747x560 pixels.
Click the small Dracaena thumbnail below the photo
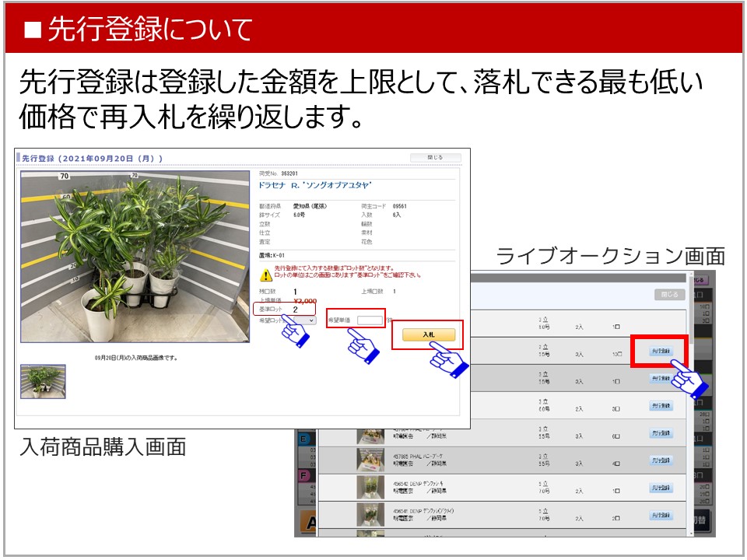43,381
